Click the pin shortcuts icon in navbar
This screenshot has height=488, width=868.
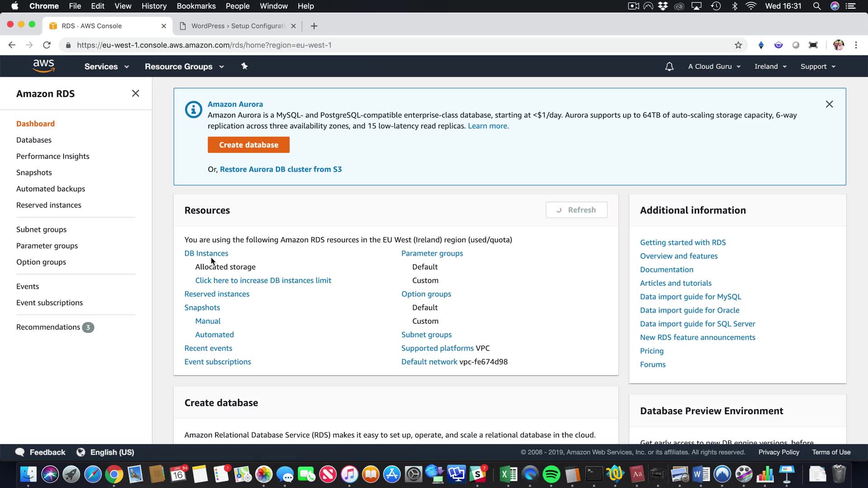(244, 66)
